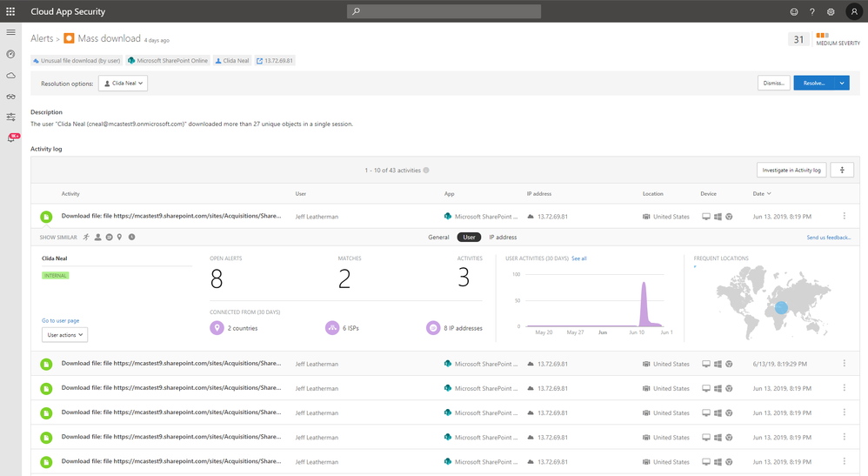Open the Alerts bell sidebar icon
The height and width of the screenshot is (476, 868).
pyautogui.click(x=11, y=138)
